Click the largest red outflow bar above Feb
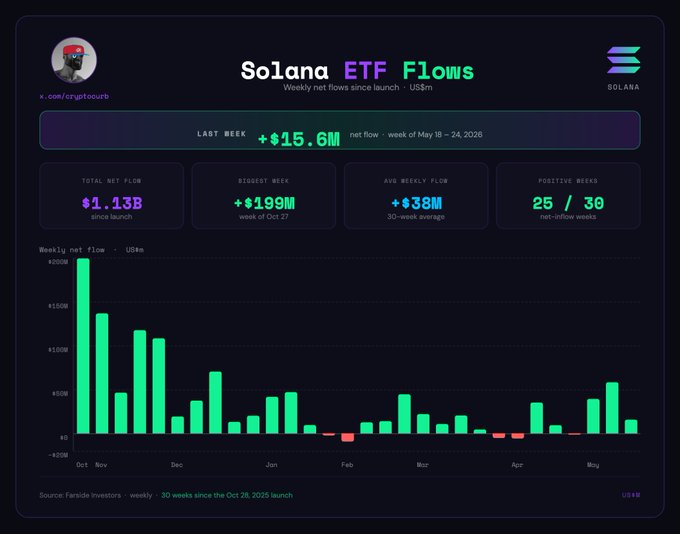Screen dimensions: 680x534 [347, 437]
